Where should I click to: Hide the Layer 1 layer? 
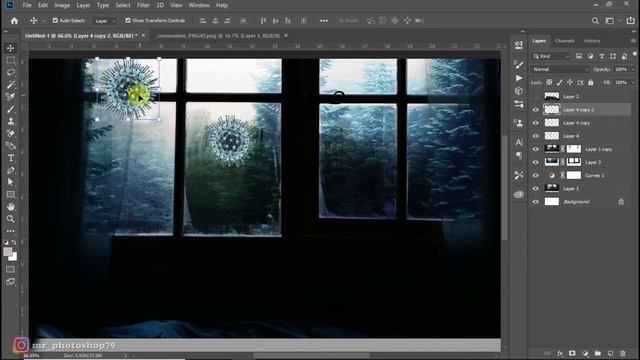point(536,189)
